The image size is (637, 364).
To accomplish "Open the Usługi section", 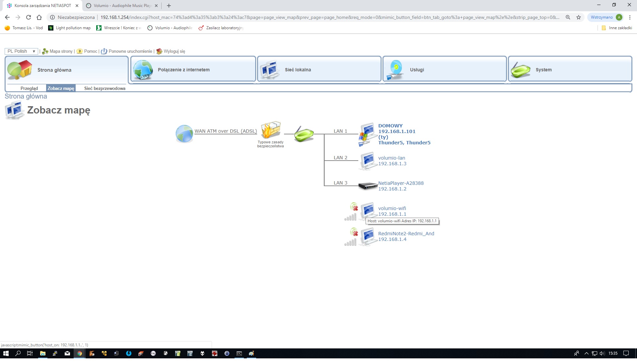I will (x=445, y=69).
